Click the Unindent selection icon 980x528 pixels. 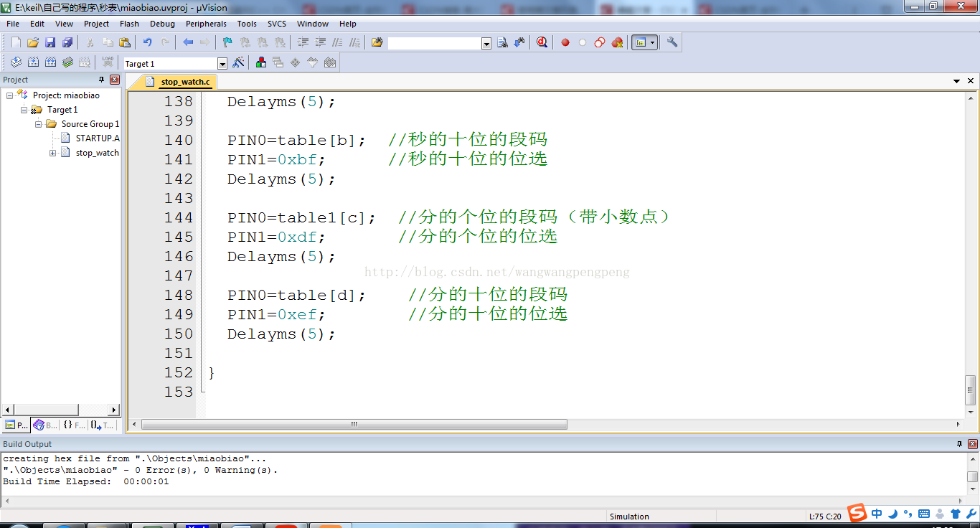pos(320,43)
